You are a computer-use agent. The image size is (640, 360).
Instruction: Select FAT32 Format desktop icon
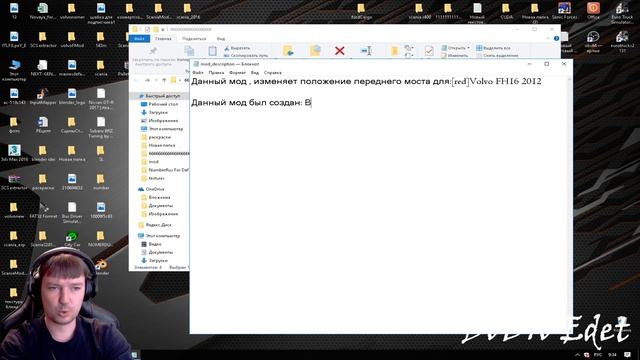click(x=43, y=210)
